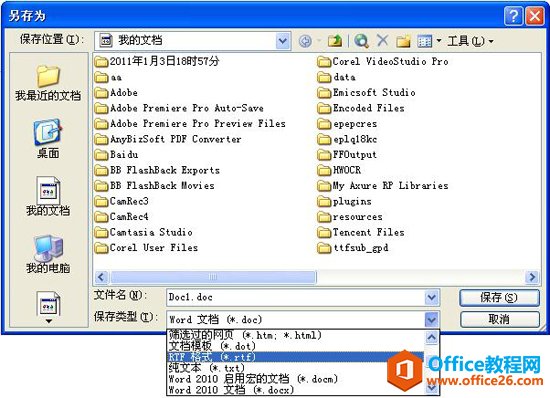Click the help question mark button
This screenshot has height=398, width=550.
pyautogui.click(x=513, y=16)
